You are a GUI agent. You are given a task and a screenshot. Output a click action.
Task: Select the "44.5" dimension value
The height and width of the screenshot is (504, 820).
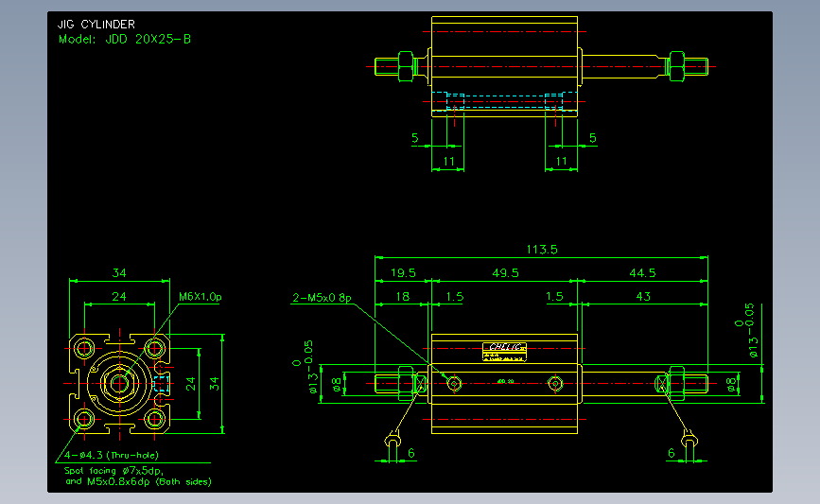click(642, 273)
